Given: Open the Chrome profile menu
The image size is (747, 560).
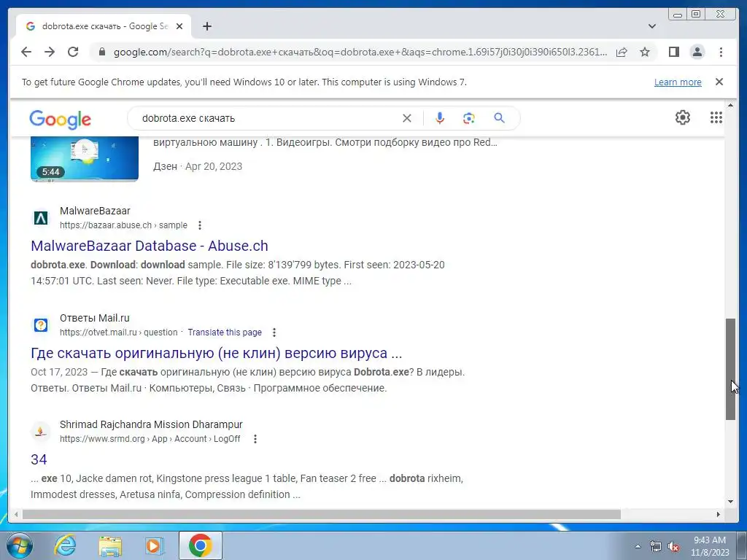Looking at the screenshot, I should (697, 52).
